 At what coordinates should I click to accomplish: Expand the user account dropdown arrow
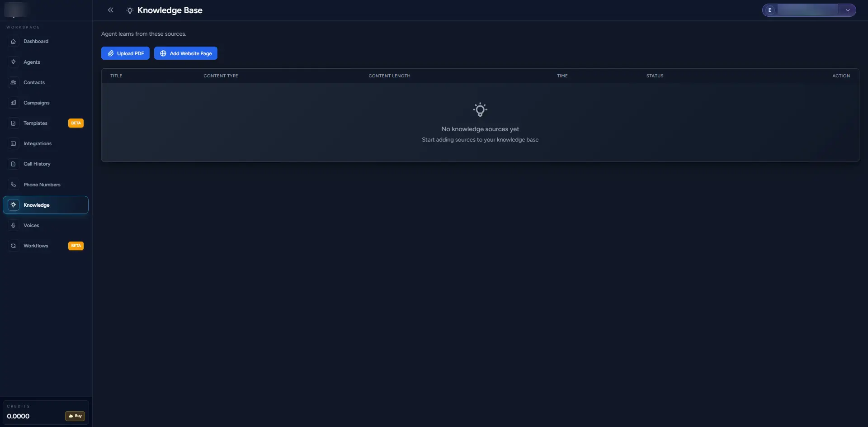tap(847, 10)
